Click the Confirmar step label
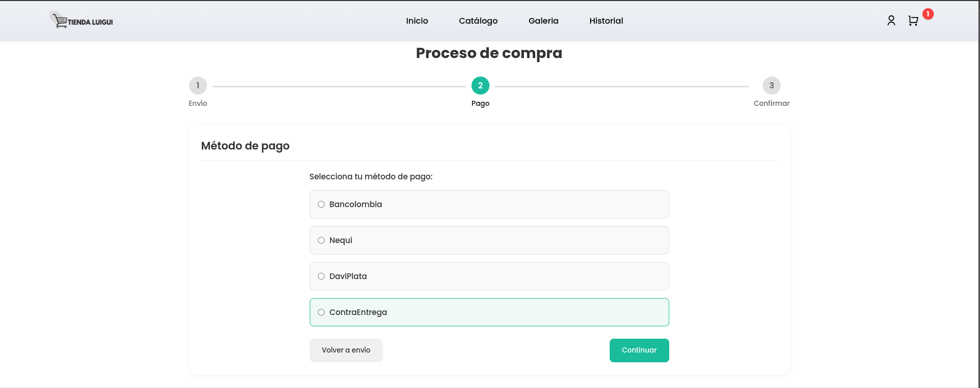This screenshot has width=980, height=388. [771, 103]
